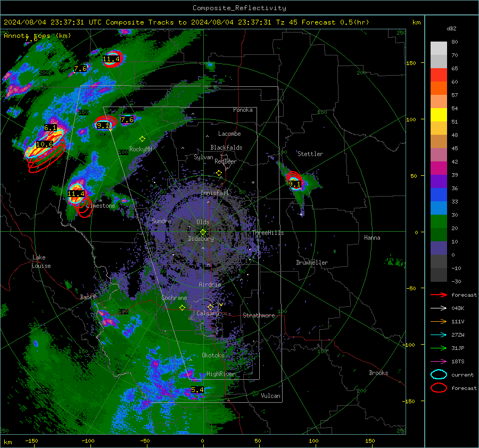
Task: Click the green 20-30 dBZ color swatch
Action: [x=439, y=222]
